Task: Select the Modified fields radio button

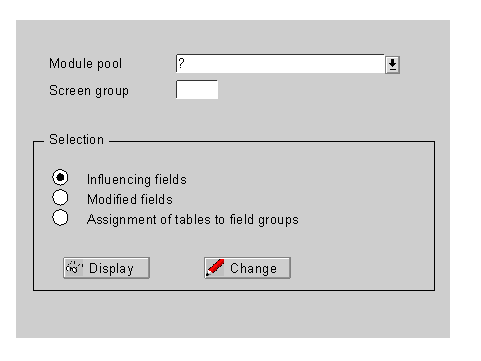Action: coord(60,197)
